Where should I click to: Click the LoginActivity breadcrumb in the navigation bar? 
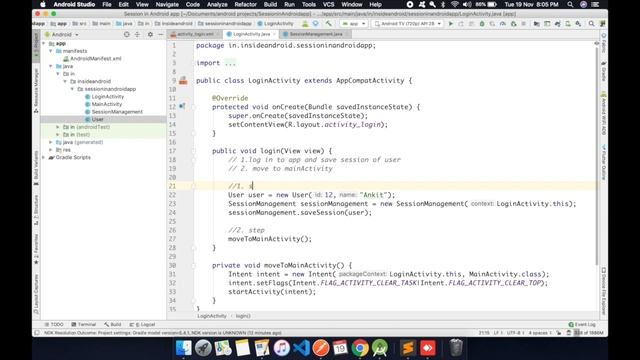[276, 24]
